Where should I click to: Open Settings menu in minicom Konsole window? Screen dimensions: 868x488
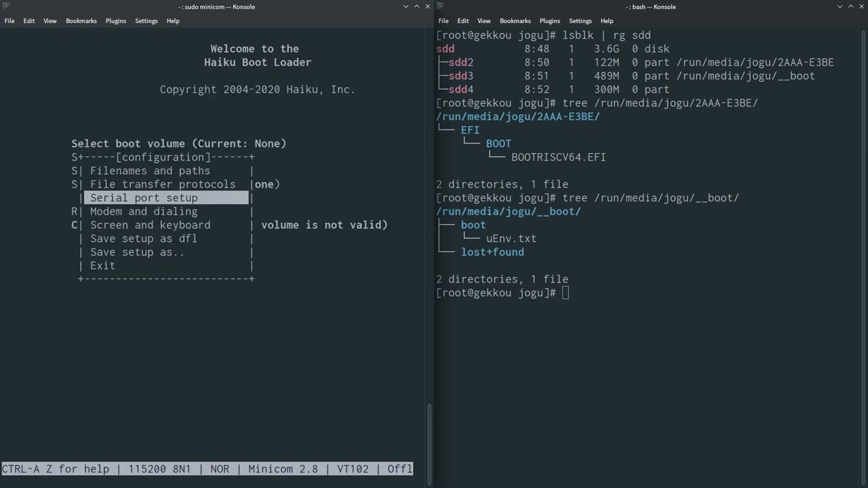pyautogui.click(x=146, y=21)
